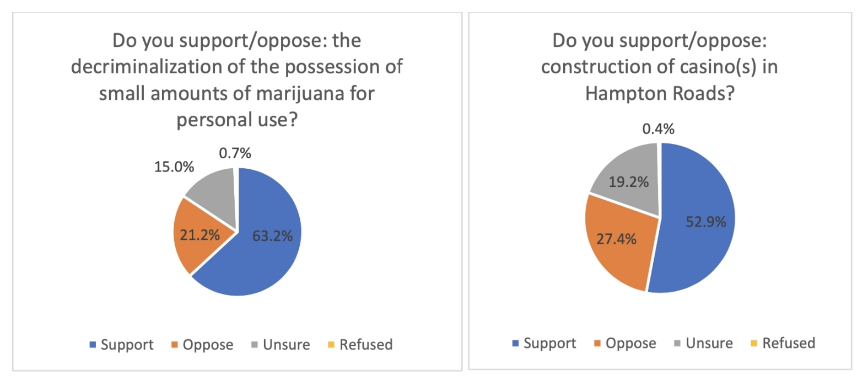This screenshot has width=868, height=386.
Task: Click the yellow Refused legend swatch in casino chart
Action: (x=754, y=344)
